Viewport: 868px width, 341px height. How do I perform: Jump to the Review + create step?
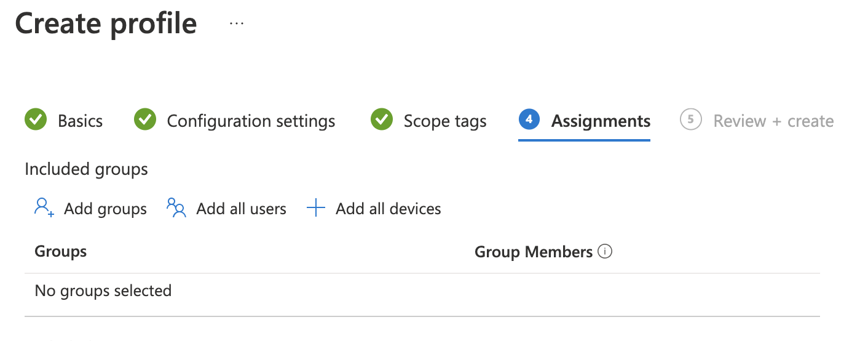(x=773, y=121)
